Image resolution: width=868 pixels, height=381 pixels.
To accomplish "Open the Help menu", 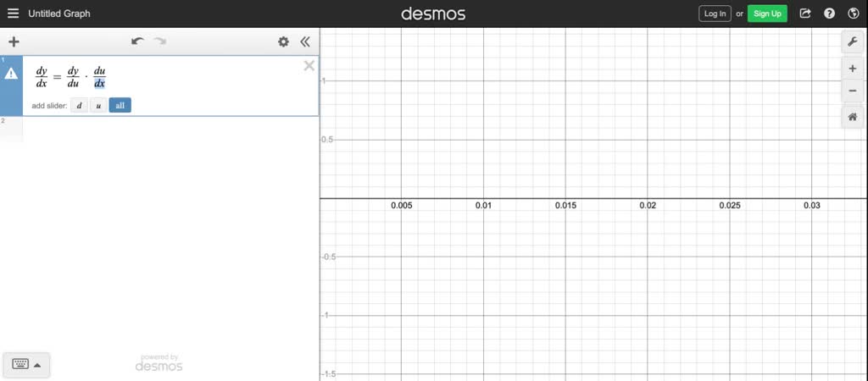I will pyautogui.click(x=830, y=14).
